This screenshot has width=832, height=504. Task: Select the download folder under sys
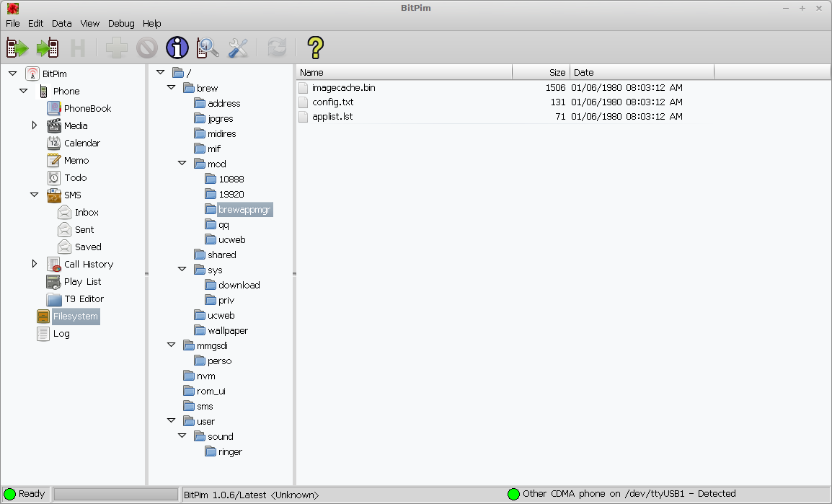coord(239,285)
